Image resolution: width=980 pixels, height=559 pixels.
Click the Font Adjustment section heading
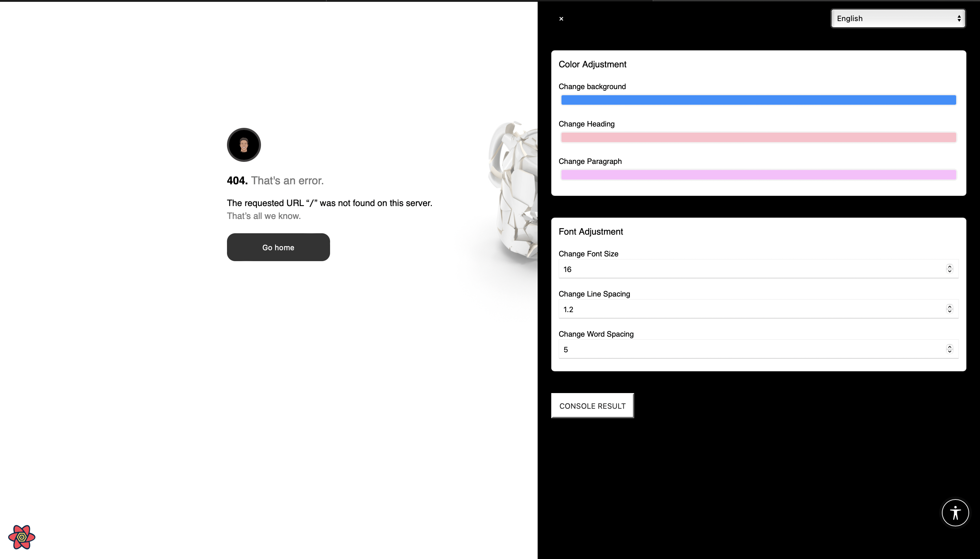pyautogui.click(x=590, y=232)
